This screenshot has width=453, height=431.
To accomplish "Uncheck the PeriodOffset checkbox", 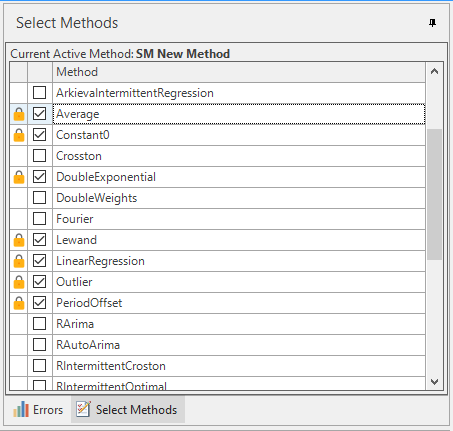I will 40,303.
